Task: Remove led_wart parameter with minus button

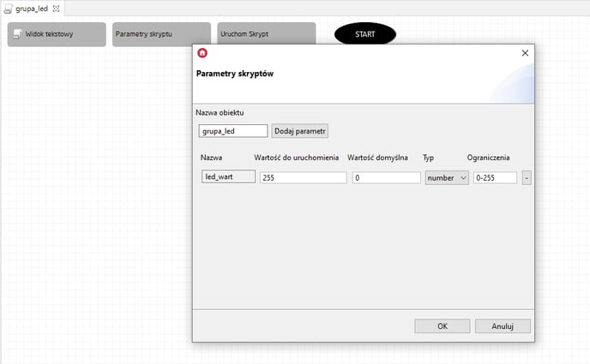Action: click(x=526, y=178)
